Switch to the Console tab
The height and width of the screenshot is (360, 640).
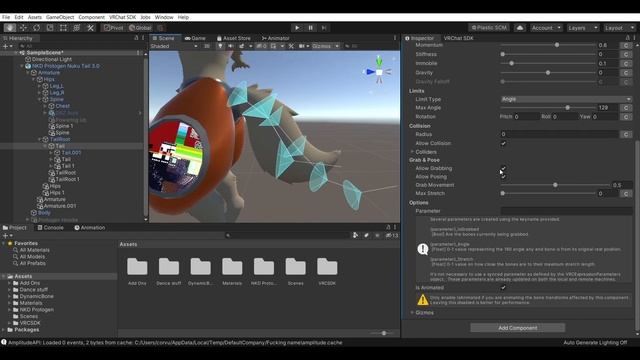point(50,227)
